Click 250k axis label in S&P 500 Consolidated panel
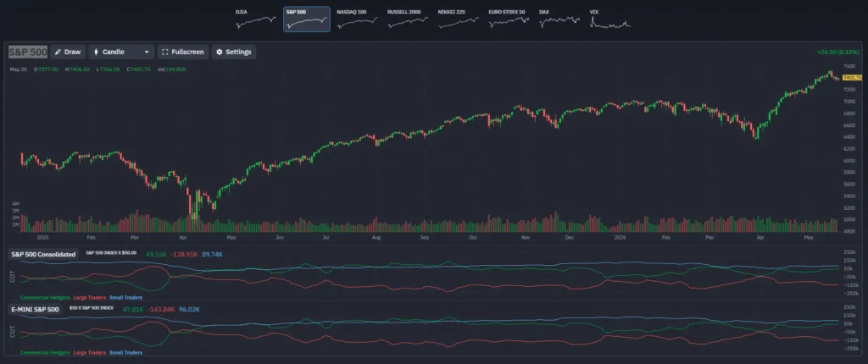 point(849,251)
